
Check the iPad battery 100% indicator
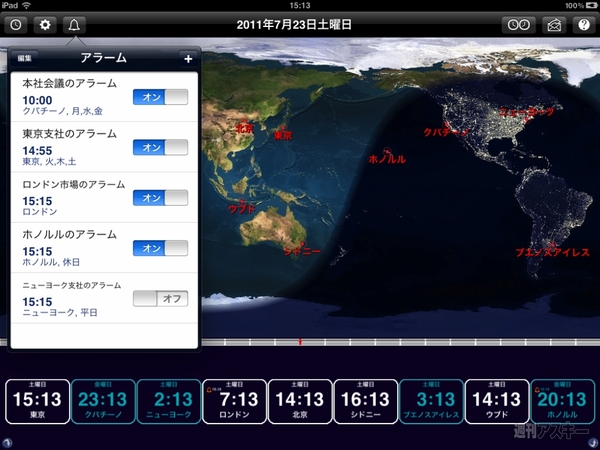[x=582, y=5]
